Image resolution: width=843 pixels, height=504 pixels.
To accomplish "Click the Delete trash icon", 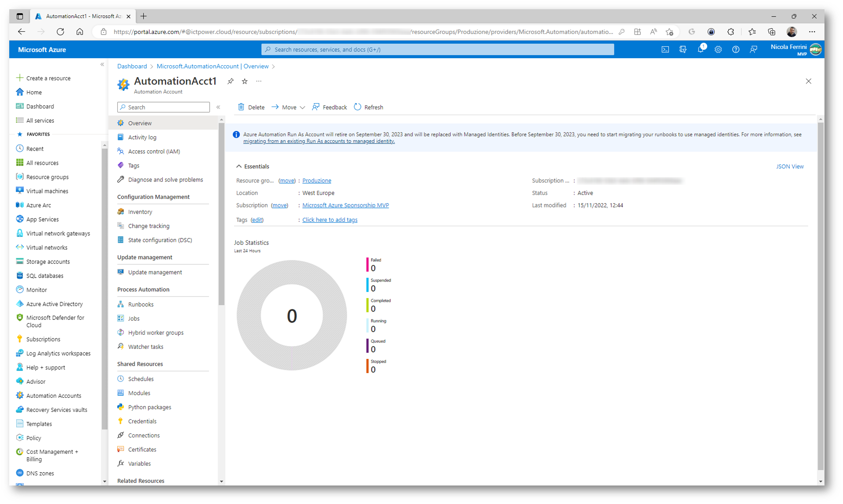I will [x=241, y=107].
